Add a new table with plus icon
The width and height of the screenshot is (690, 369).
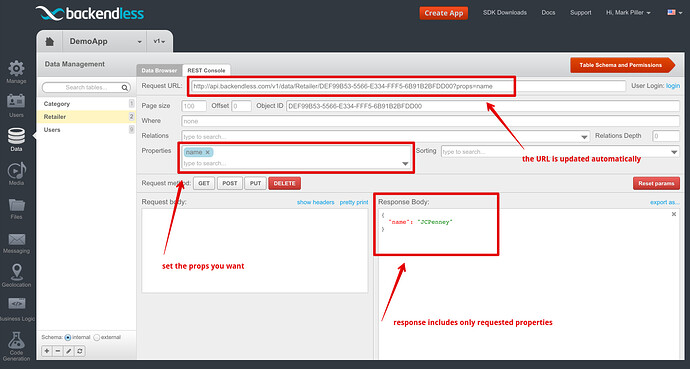click(x=47, y=351)
